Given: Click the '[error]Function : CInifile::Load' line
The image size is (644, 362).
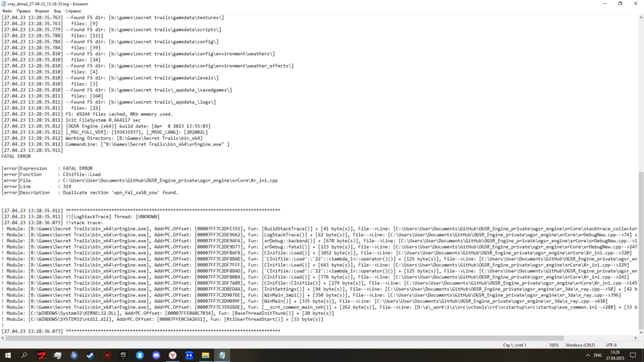Looking at the screenshot, I should pyautogui.click(x=51, y=174).
